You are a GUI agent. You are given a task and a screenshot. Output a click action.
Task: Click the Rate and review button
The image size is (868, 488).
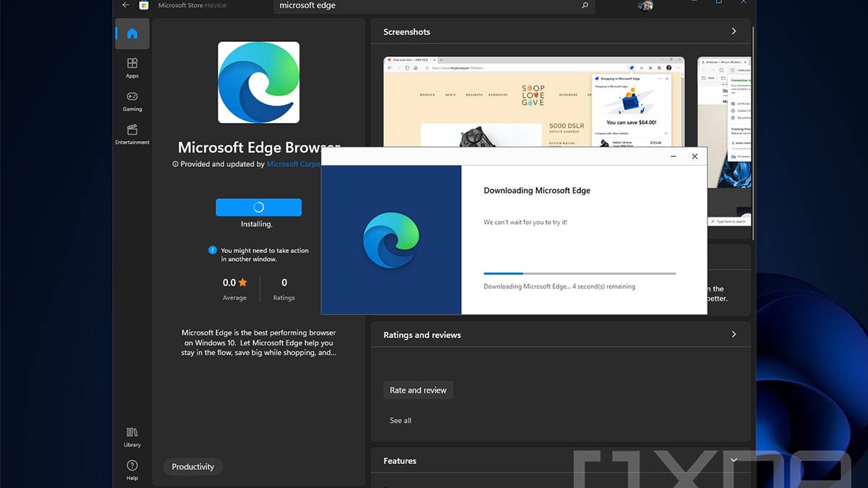pyautogui.click(x=418, y=390)
